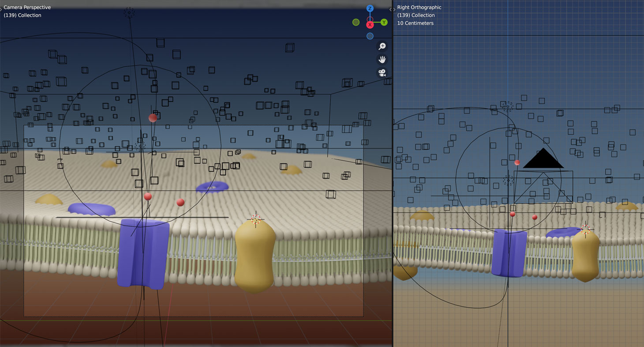The height and width of the screenshot is (347, 644).
Task: Expand the Right Orthographic viewport's toolbar arrow
Action: 394,9
